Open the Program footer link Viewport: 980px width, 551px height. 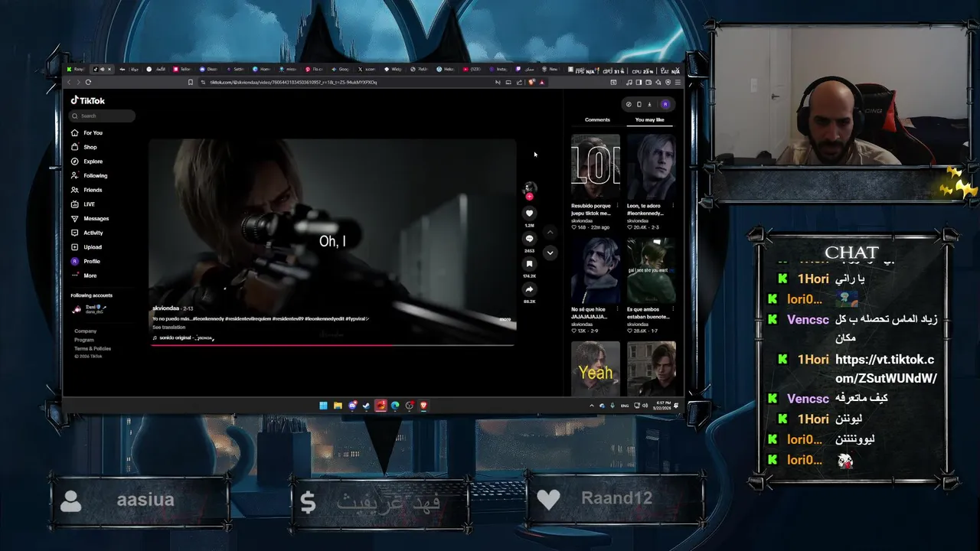click(x=84, y=340)
